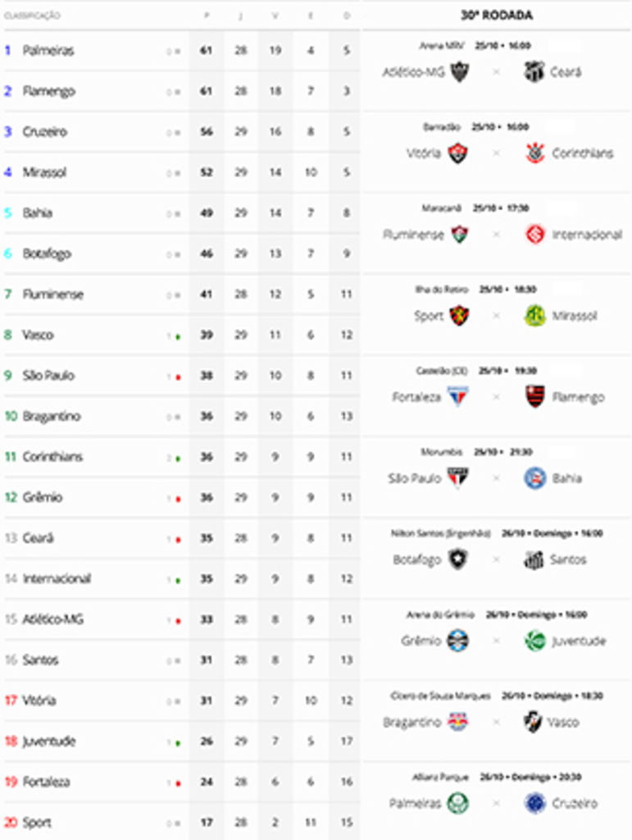This screenshot has width=632, height=840.
Task: Click the Corinthians crest in fixtures
Action: coord(534,153)
